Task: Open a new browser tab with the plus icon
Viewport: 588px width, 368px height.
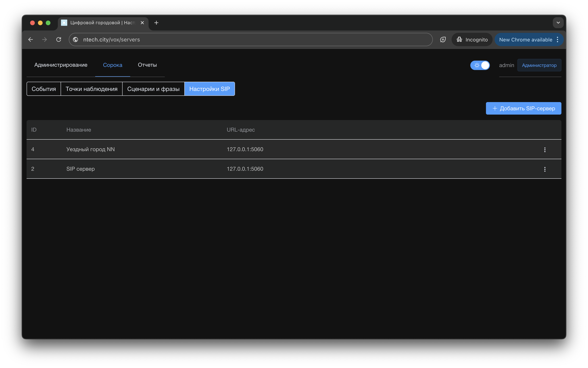Action: tap(156, 23)
